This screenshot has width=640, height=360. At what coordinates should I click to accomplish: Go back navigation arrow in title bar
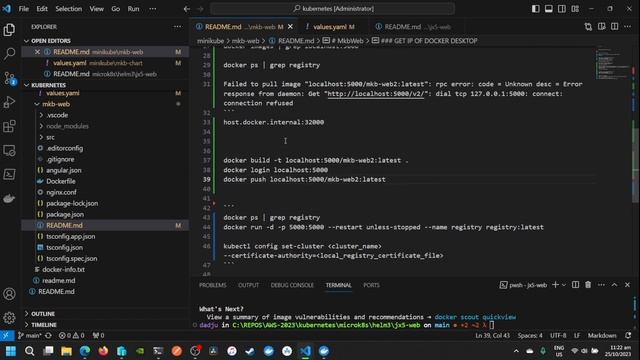tap(187, 9)
